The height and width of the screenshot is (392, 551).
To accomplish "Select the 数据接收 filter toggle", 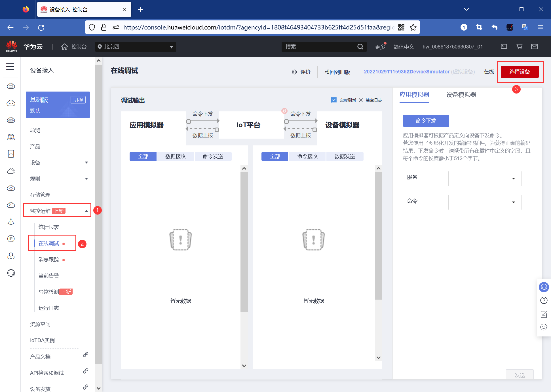I will pyautogui.click(x=175, y=156).
